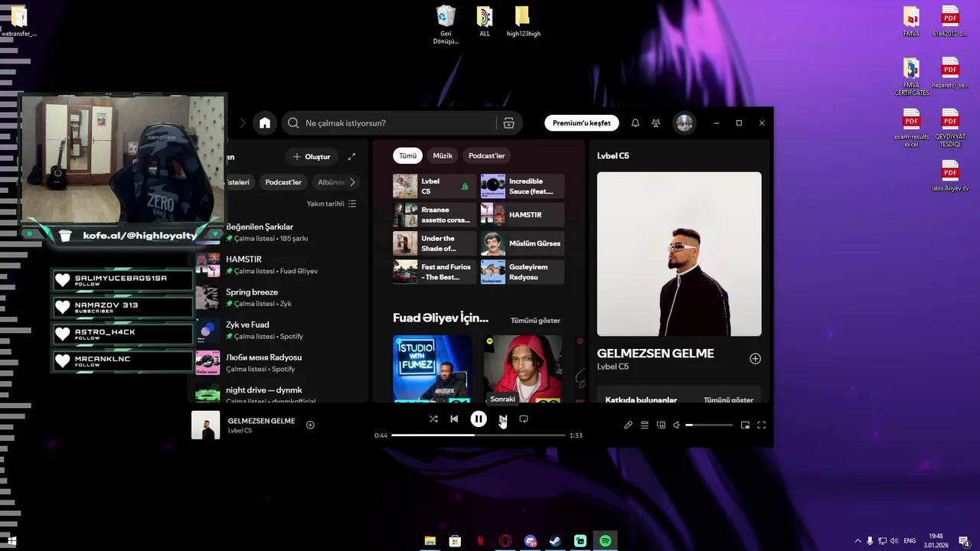
Task: Open the Beğenilen Şarkılar playlist
Action: pyautogui.click(x=279, y=232)
